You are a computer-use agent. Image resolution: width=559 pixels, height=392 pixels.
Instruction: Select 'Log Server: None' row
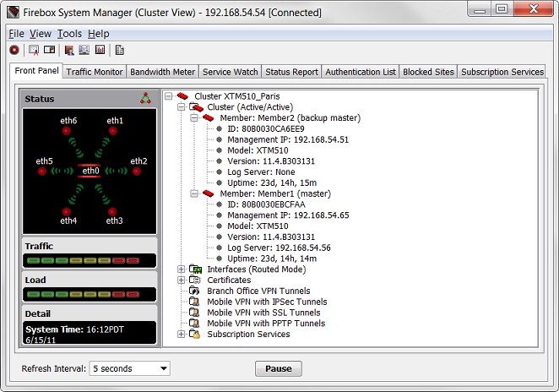[261, 172]
